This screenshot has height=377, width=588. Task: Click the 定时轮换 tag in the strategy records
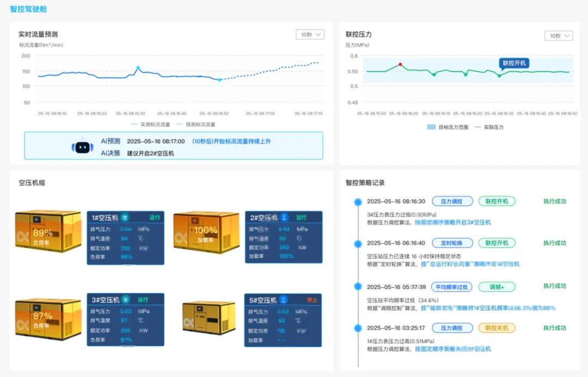click(452, 243)
